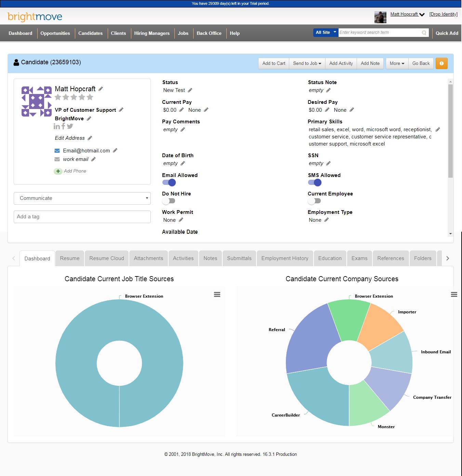462x476 pixels.
Task: Click the Add to Cart button
Action: tap(274, 64)
